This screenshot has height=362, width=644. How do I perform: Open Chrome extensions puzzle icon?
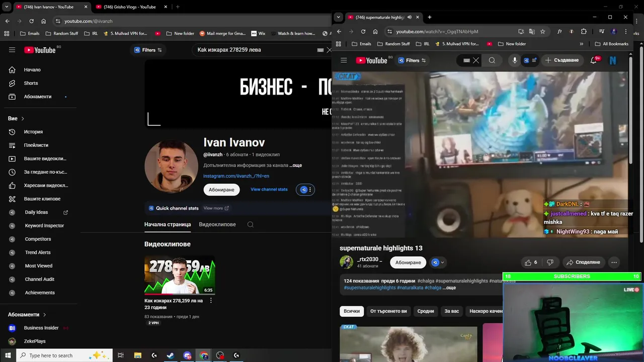[x=584, y=31]
